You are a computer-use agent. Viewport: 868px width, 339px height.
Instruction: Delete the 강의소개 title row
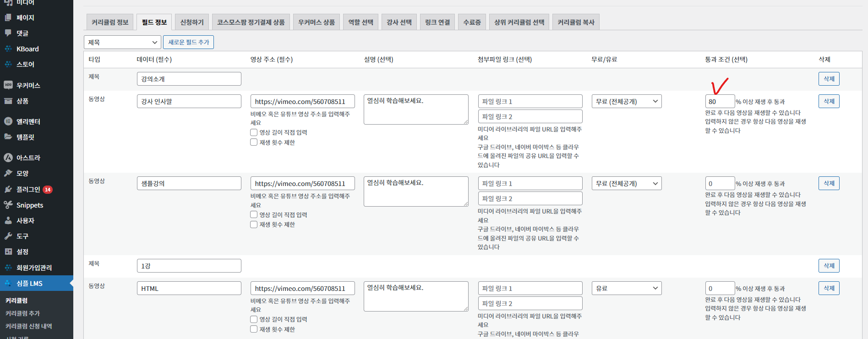(829, 79)
